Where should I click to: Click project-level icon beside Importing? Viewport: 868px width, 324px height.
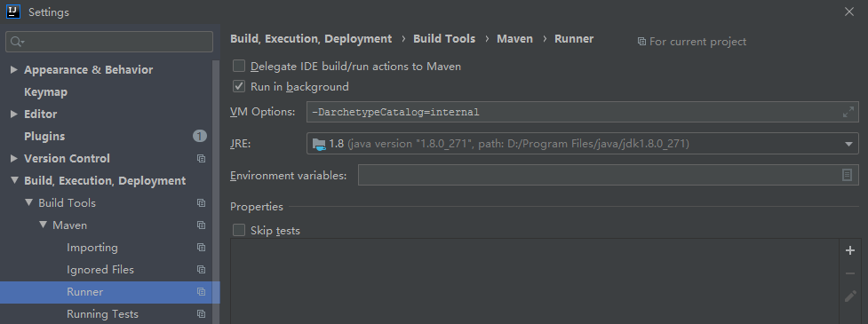tap(201, 247)
